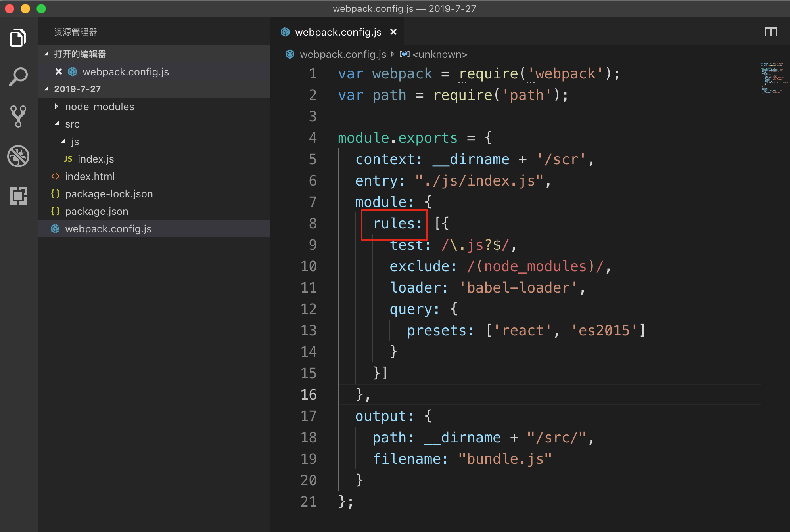Close the webpack.config.js editor tab

click(x=393, y=32)
